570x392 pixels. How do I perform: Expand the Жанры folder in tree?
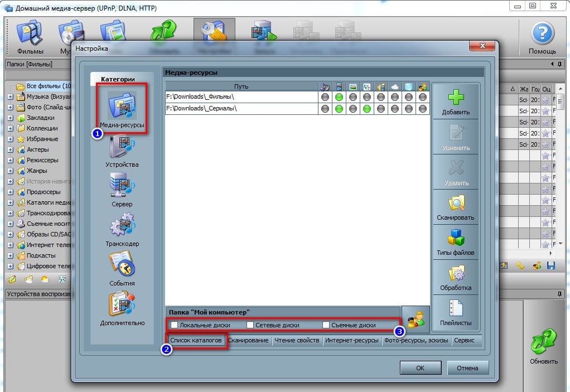tap(11, 171)
